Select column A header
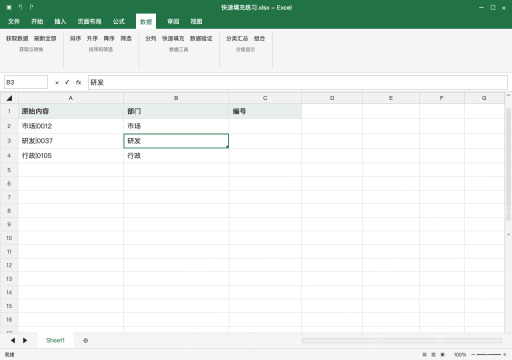This screenshot has width=512, height=360. pyautogui.click(x=71, y=98)
